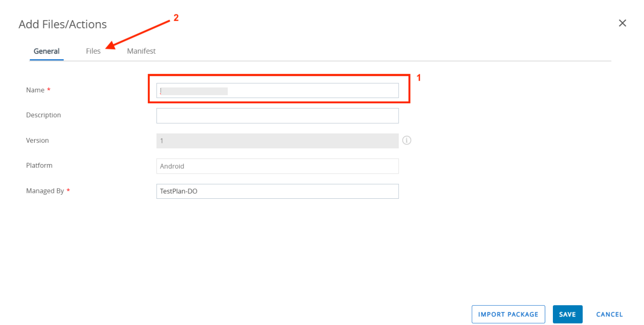The height and width of the screenshot is (325, 644).
Task: Open the Manifest tab
Action: (x=141, y=51)
